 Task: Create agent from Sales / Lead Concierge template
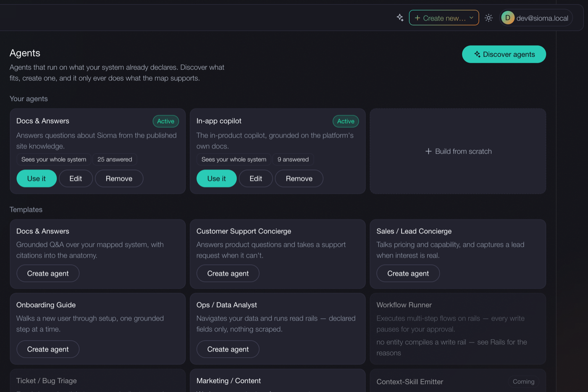pyautogui.click(x=408, y=274)
